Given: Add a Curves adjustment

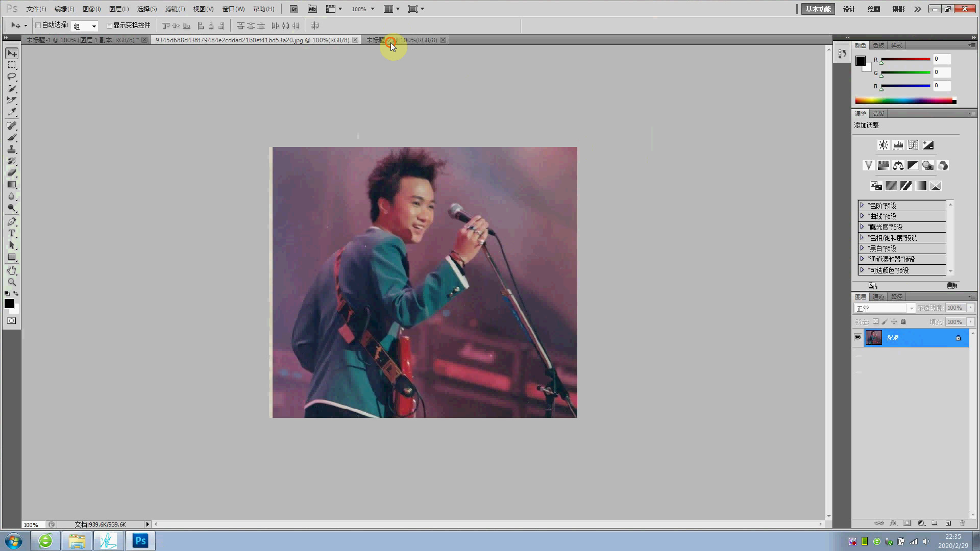Looking at the screenshot, I should 913,145.
